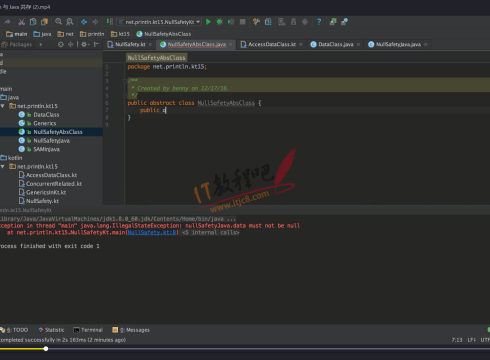The image size is (490, 360).
Task: Open the LF line separator selector
Action: click(x=471, y=340)
